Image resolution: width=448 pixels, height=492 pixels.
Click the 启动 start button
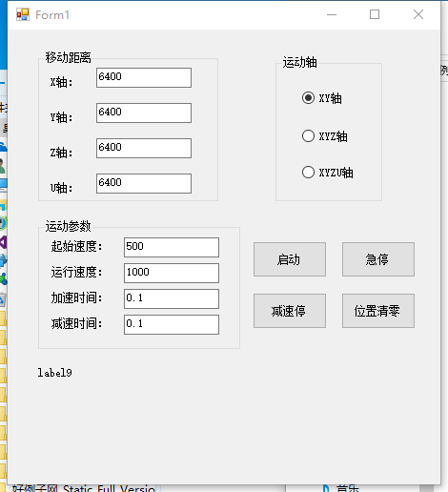click(x=290, y=259)
